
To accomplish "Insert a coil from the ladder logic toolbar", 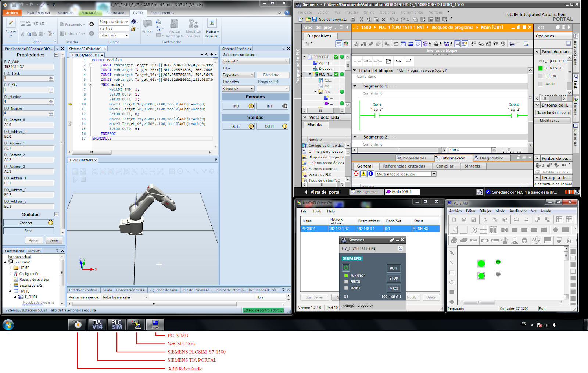I will tap(377, 61).
